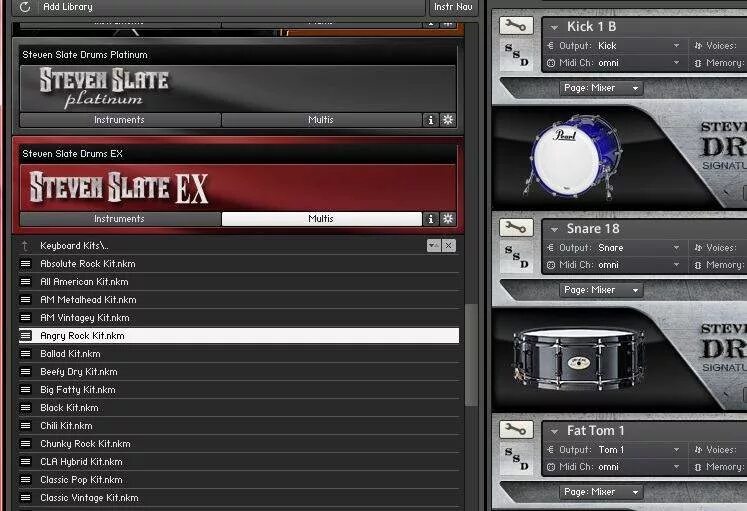Collapse the Kick 1 B instrument header
The image size is (747, 511).
(554, 28)
